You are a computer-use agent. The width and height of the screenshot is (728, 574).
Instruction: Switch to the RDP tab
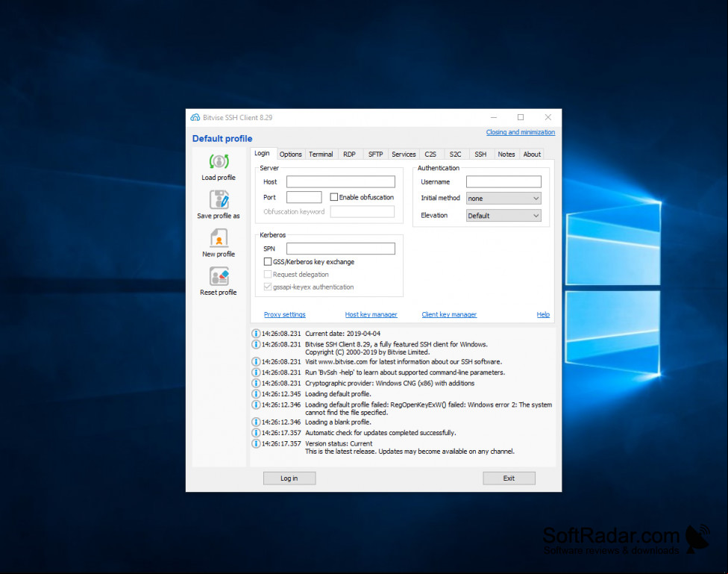click(x=350, y=155)
